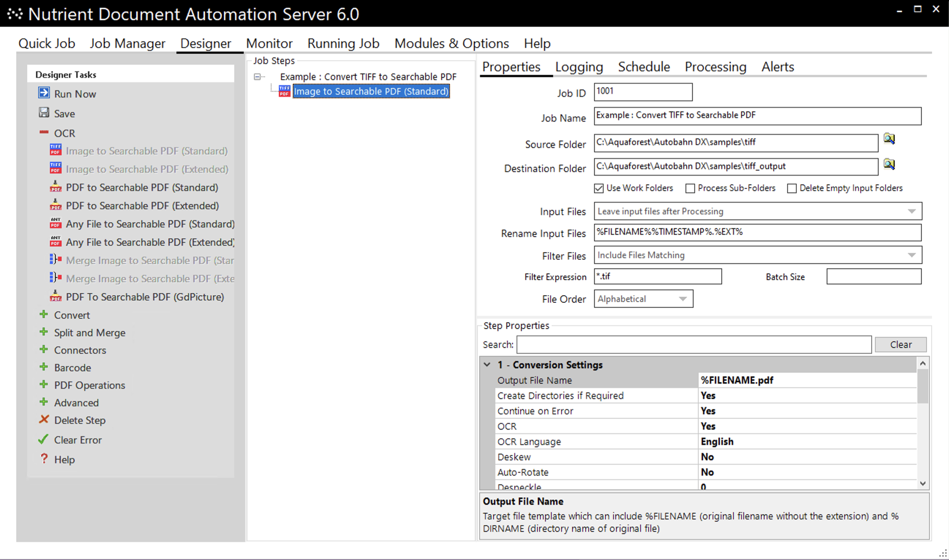Open the Source Folder browse icon
This screenshot has width=949, height=560.
(x=890, y=139)
